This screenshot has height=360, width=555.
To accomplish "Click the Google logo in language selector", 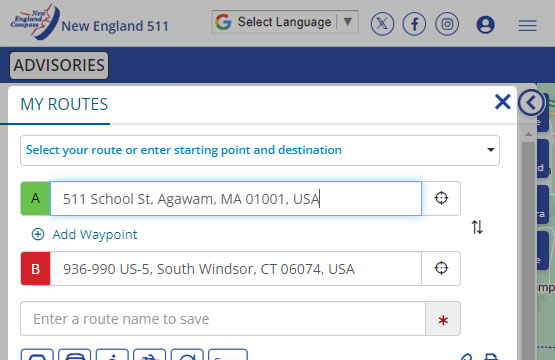I will coord(223,22).
